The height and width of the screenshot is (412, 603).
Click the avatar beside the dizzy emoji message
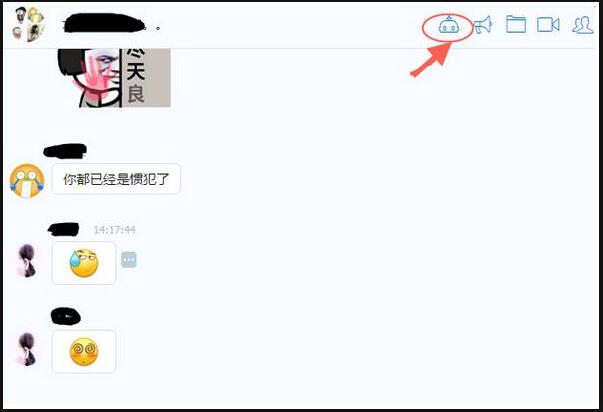[x=27, y=349]
